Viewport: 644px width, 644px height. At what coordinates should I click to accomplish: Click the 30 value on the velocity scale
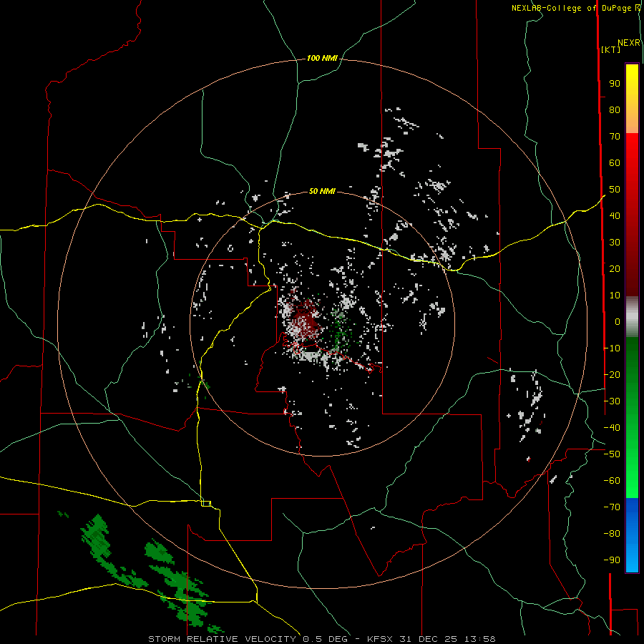click(615, 243)
